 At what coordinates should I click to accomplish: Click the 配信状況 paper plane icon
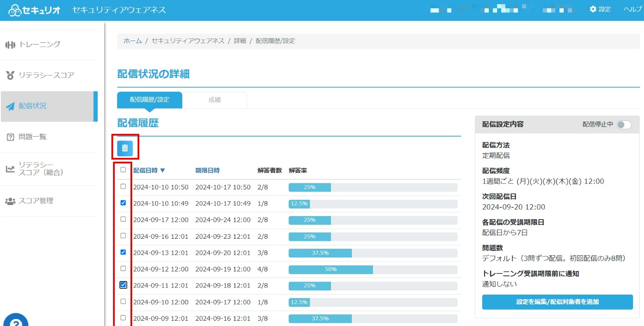coord(10,106)
